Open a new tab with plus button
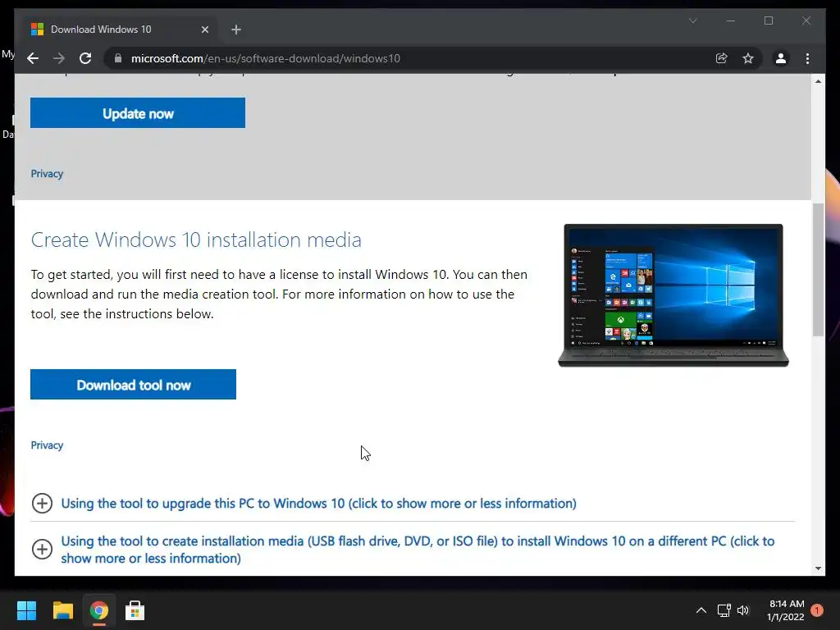This screenshot has width=840, height=630. [x=236, y=30]
